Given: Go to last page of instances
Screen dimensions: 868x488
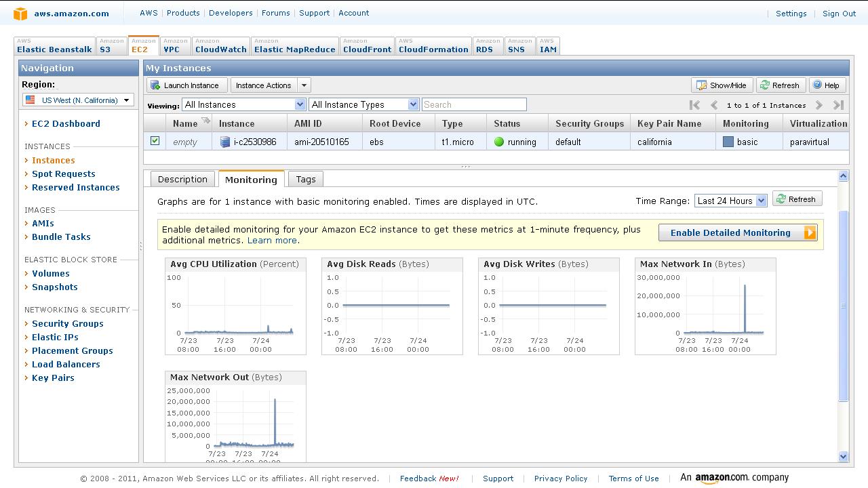Looking at the screenshot, I should pos(838,105).
